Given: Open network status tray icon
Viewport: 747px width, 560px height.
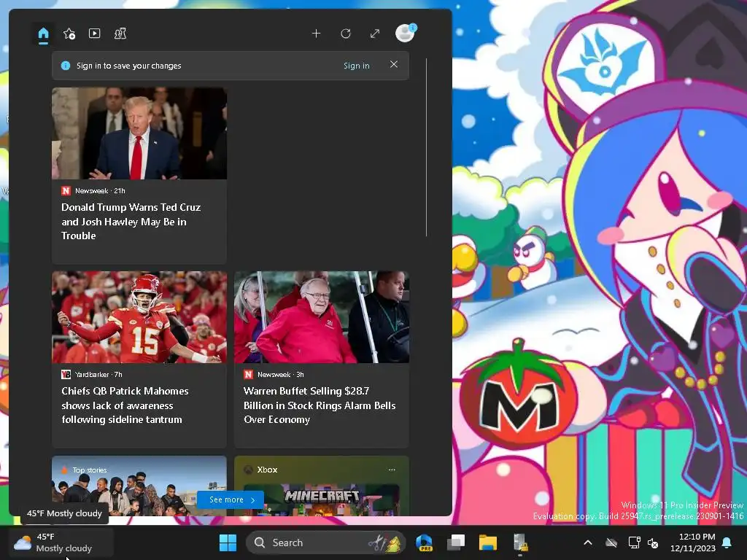Looking at the screenshot, I should (x=634, y=542).
